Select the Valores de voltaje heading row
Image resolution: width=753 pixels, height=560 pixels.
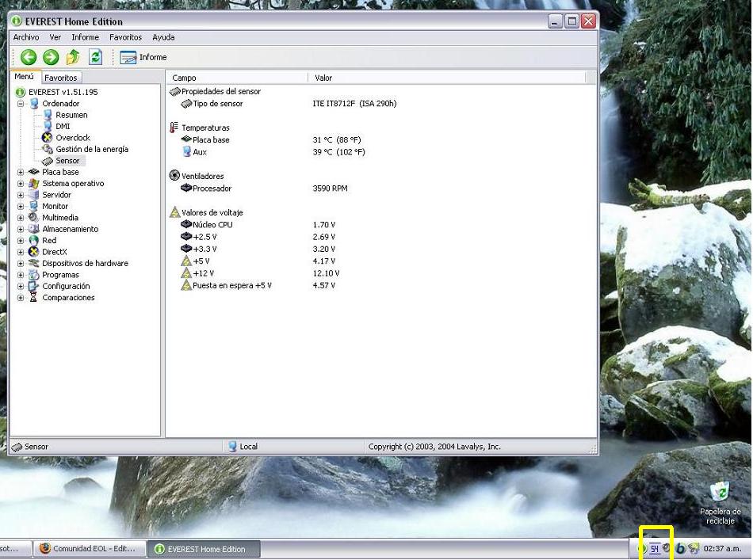(381, 212)
